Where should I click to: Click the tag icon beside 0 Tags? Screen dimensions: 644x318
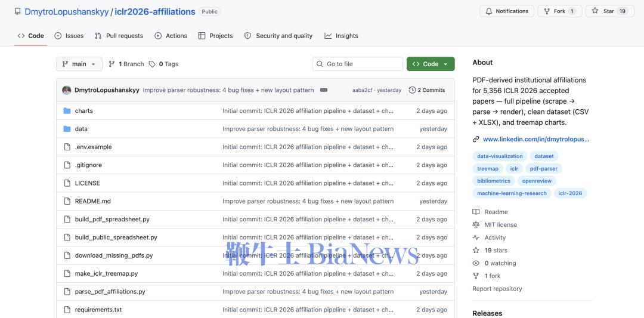(x=153, y=64)
